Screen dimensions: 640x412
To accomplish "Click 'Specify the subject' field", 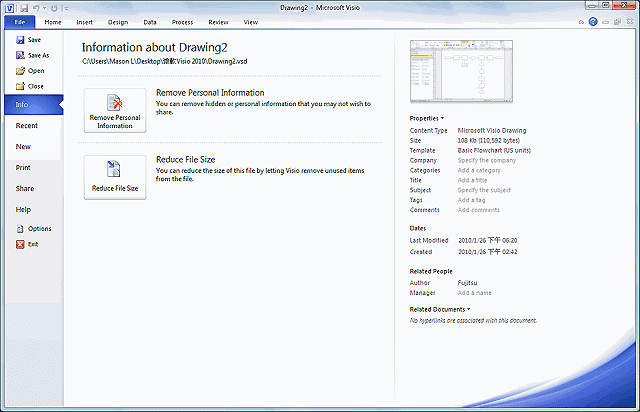I will click(x=484, y=190).
